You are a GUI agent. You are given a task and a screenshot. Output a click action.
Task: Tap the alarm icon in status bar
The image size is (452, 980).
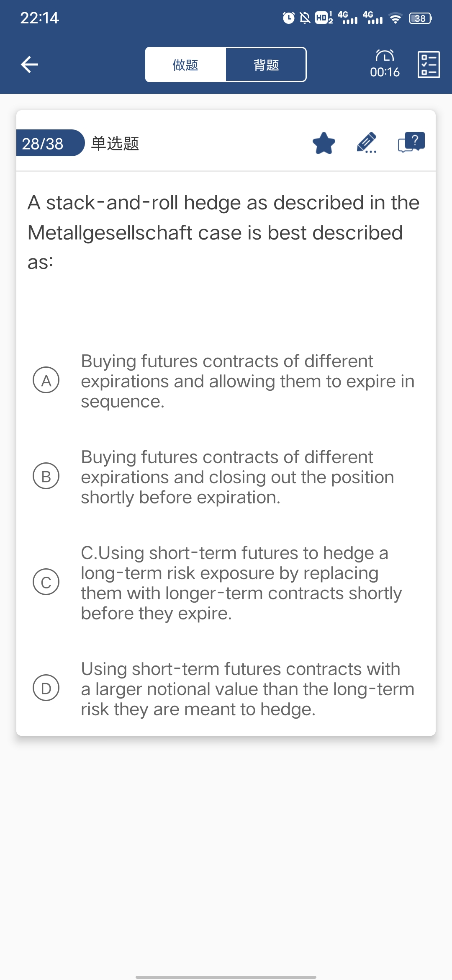288,18
